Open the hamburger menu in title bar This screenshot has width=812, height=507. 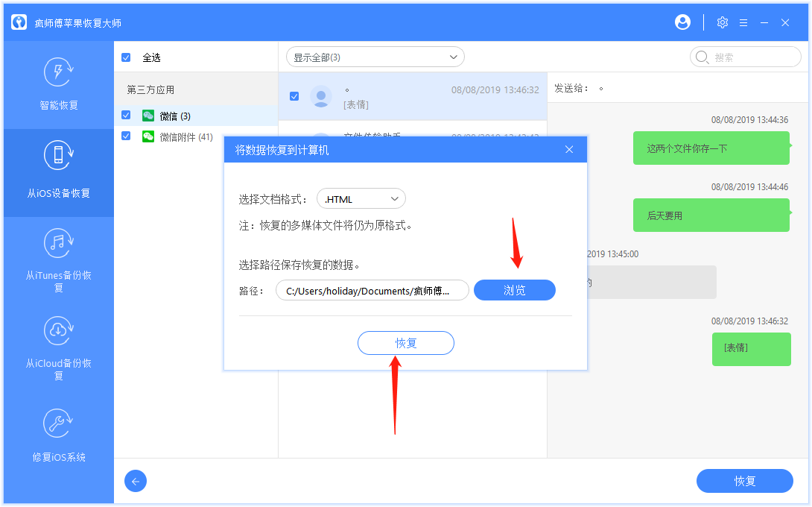click(743, 22)
